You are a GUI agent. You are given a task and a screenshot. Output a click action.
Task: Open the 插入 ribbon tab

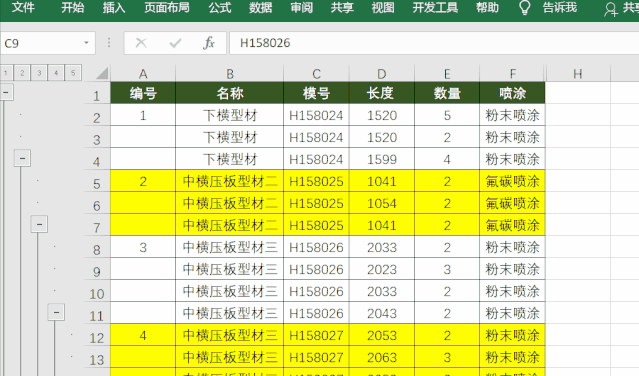pos(114,7)
